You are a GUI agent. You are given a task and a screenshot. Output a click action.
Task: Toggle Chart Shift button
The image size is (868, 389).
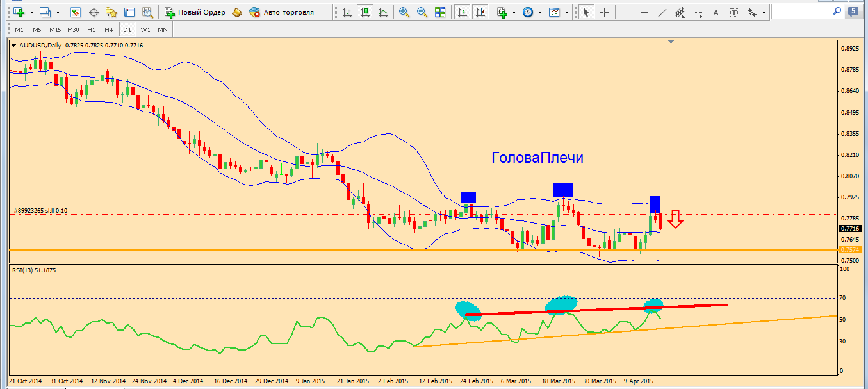pos(479,12)
